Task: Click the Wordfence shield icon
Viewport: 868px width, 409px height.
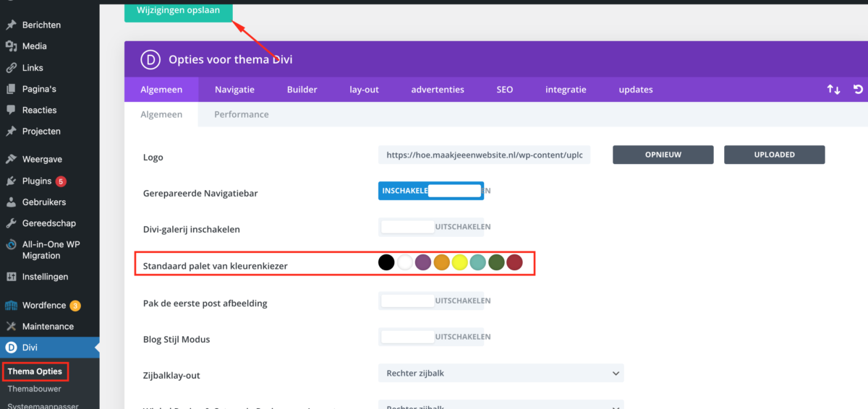Action: pos(11,305)
